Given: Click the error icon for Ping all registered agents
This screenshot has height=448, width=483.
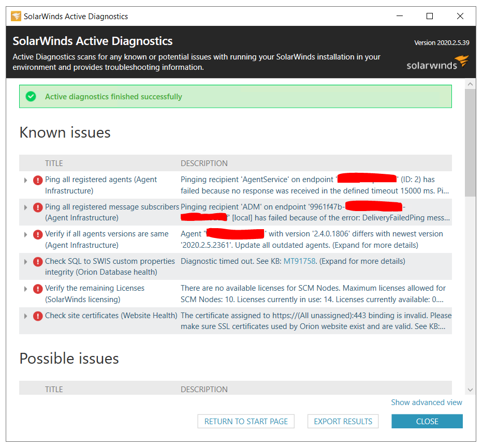Looking at the screenshot, I should pyautogui.click(x=38, y=180).
